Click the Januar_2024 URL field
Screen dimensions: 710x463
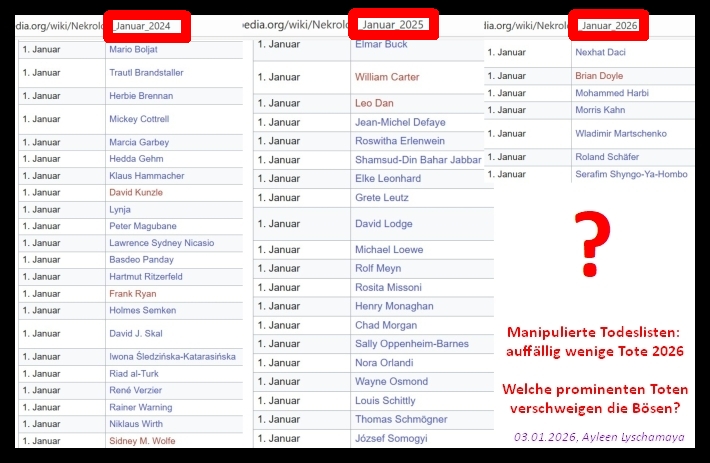pos(146,26)
